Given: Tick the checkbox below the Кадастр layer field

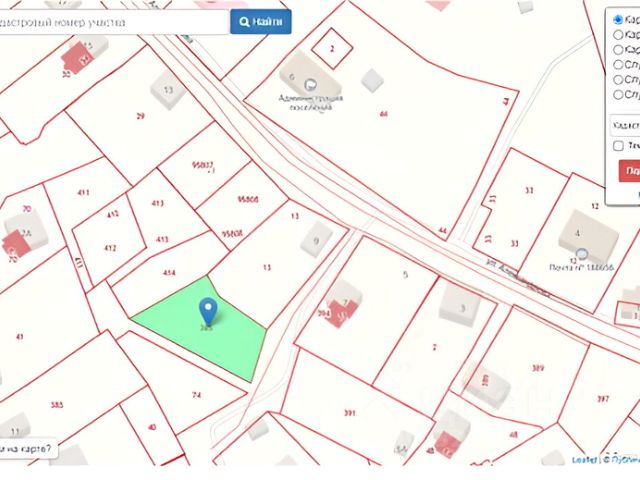Looking at the screenshot, I should coord(618,146).
